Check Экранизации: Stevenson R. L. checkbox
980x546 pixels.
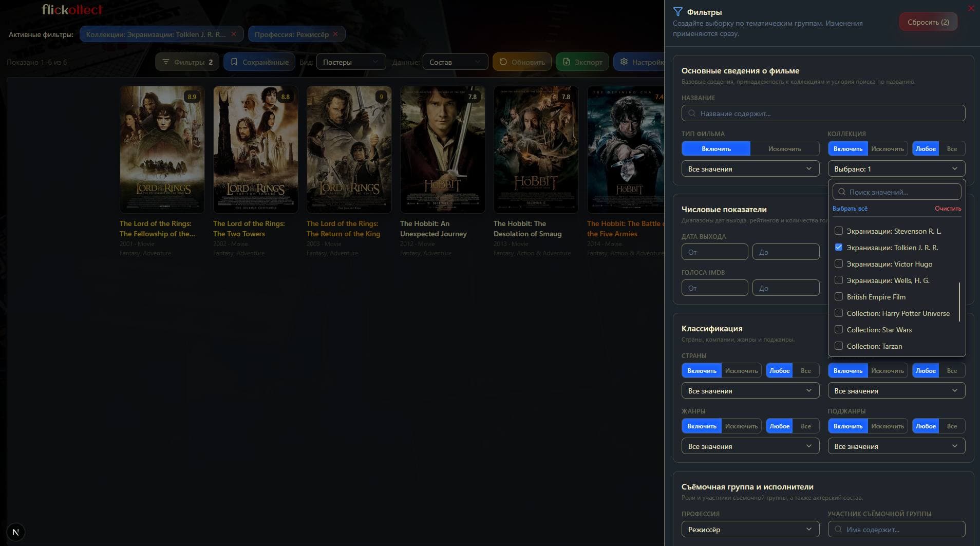[839, 231]
